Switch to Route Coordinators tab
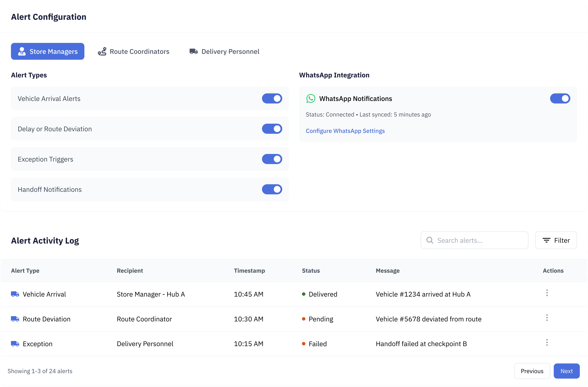This screenshot has width=588, height=387. pos(133,51)
